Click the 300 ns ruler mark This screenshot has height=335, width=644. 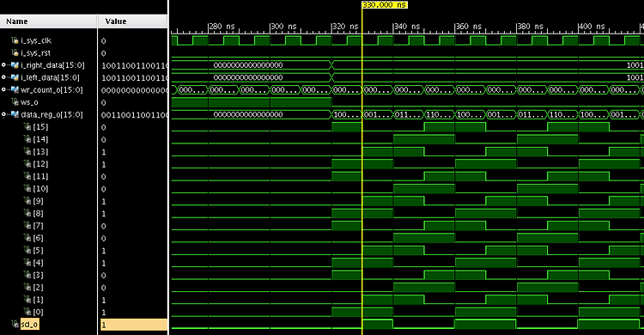(283, 27)
